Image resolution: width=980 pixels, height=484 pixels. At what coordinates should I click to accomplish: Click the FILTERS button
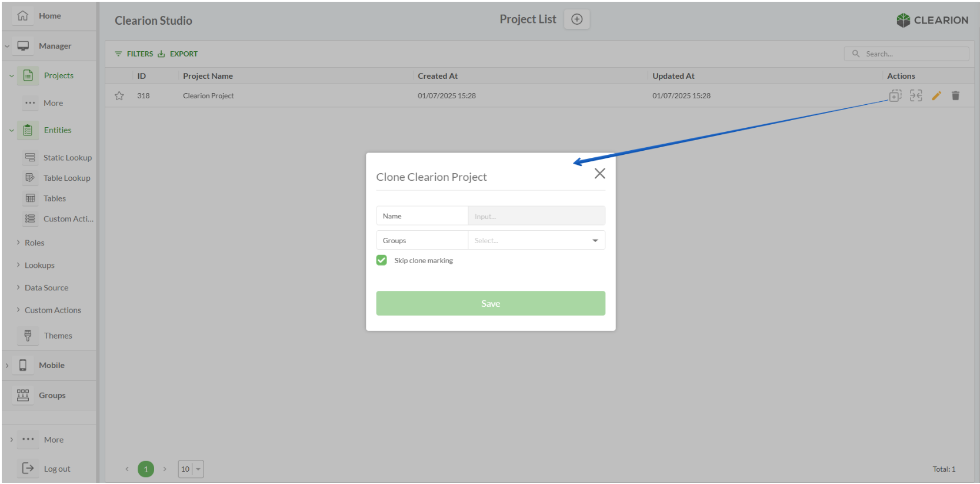click(134, 54)
